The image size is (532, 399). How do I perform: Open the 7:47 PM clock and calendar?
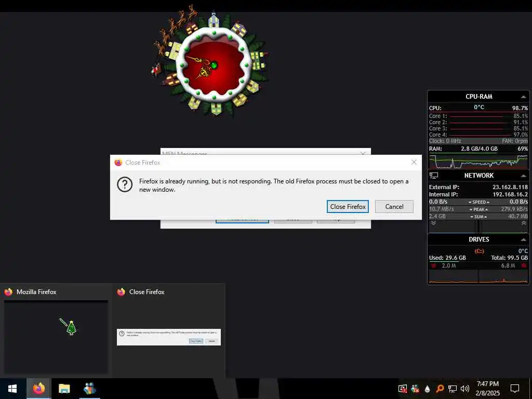coord(487,389)
